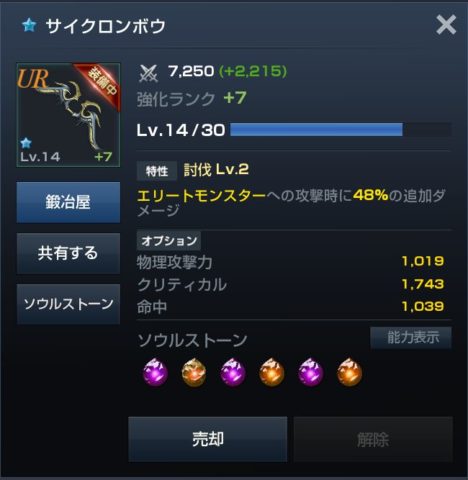
Task: Click the クリティカル 1,743 stat row
Action: point(291,284)
